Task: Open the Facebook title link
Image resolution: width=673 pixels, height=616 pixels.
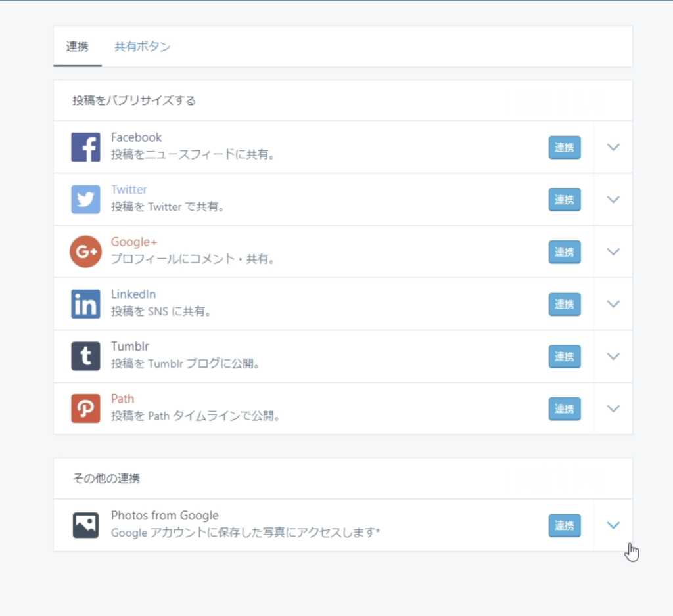Action: click(136, 137)
